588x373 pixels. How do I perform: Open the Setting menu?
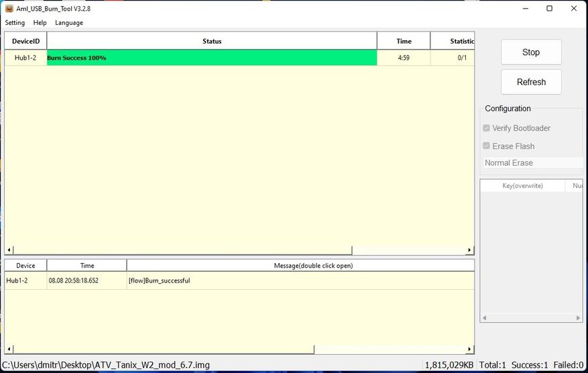15,23
